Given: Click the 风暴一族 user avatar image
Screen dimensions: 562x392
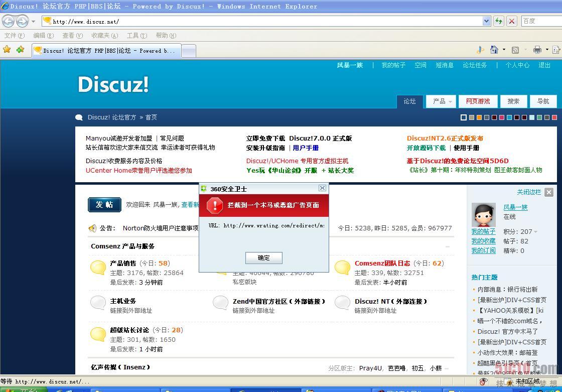Looking at the screenshot, I should [484, 214].
